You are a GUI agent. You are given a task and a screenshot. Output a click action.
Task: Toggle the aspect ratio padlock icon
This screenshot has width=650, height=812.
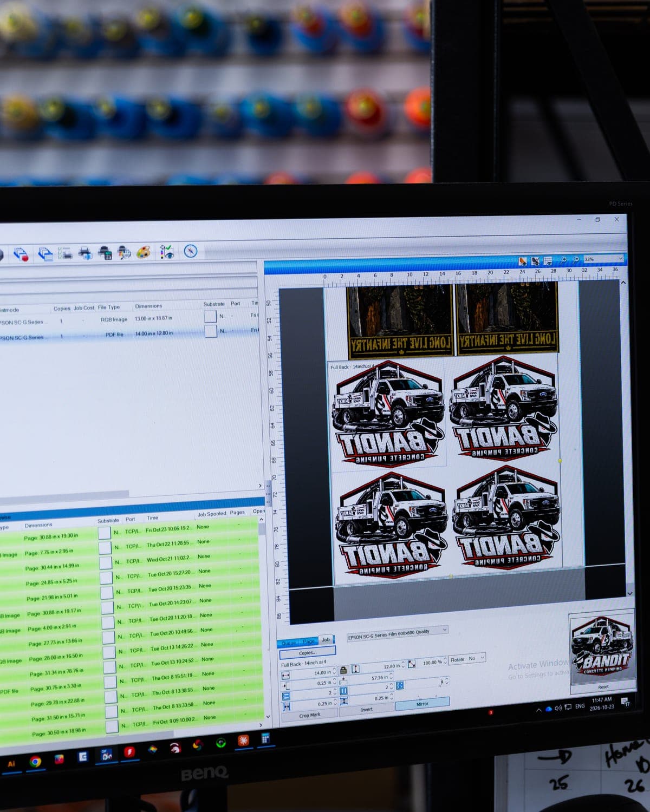pos(343,670)
